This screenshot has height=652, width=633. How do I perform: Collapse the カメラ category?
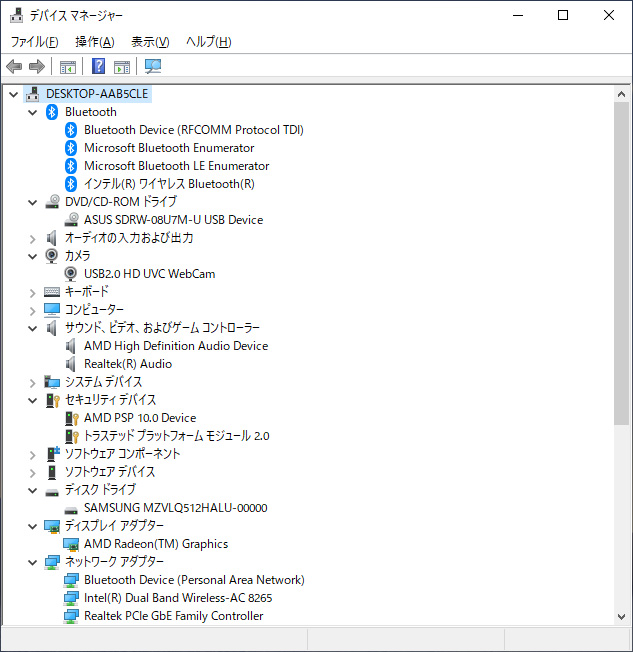[x=32, y=256]
